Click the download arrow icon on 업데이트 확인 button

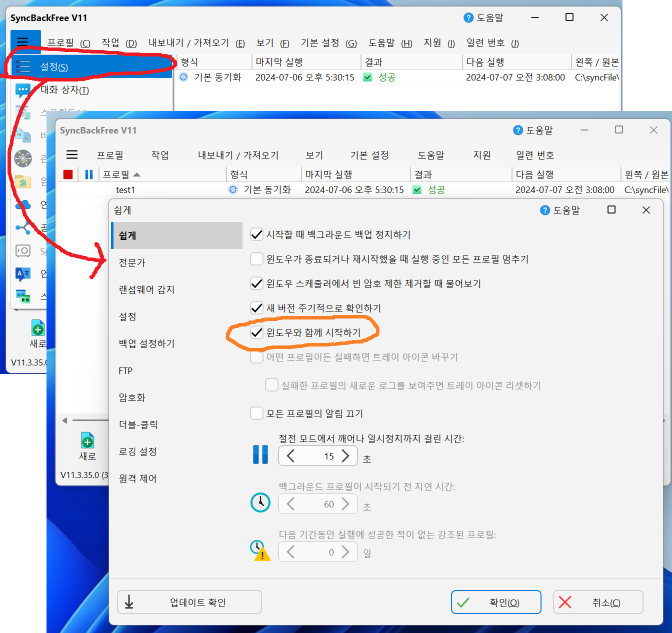coord(129,602)
